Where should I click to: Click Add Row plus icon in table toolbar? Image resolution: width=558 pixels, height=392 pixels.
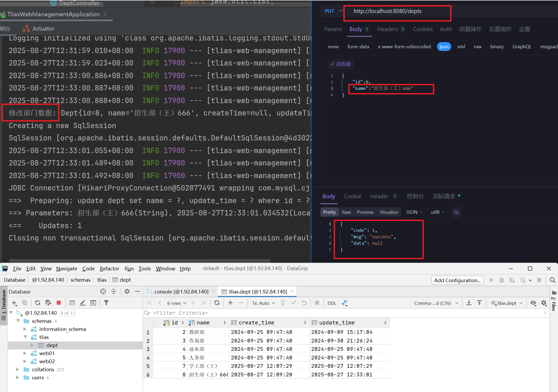coord(230,303)
